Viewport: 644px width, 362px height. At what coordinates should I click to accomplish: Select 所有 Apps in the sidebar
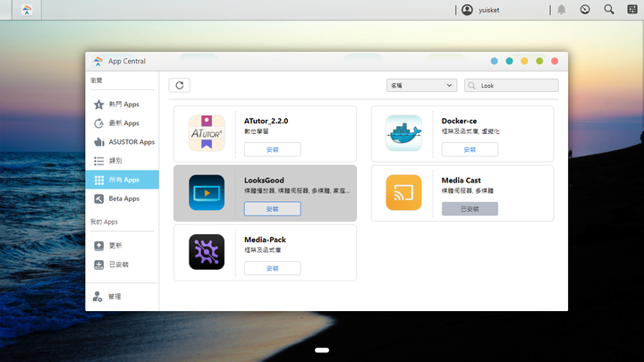click(122, 180)
